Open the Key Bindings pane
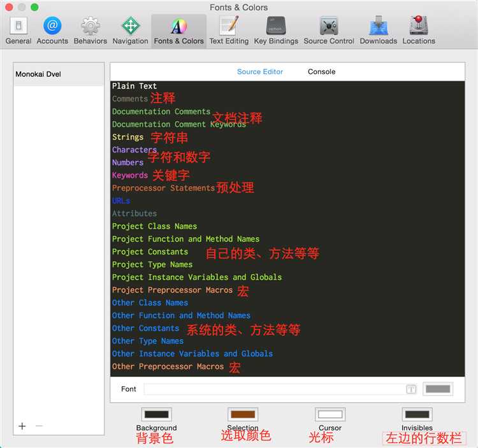The height and width of the screenshot is (448, 478). tap(276, 31)
